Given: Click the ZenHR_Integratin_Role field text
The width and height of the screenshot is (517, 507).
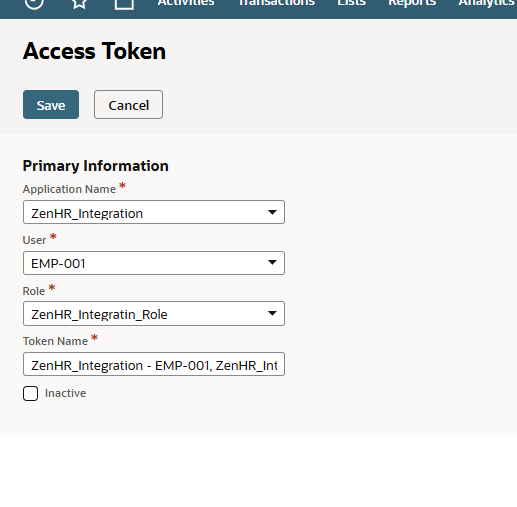Looking at the screenshot, I should pyautogui.click(x=99, y=314).
